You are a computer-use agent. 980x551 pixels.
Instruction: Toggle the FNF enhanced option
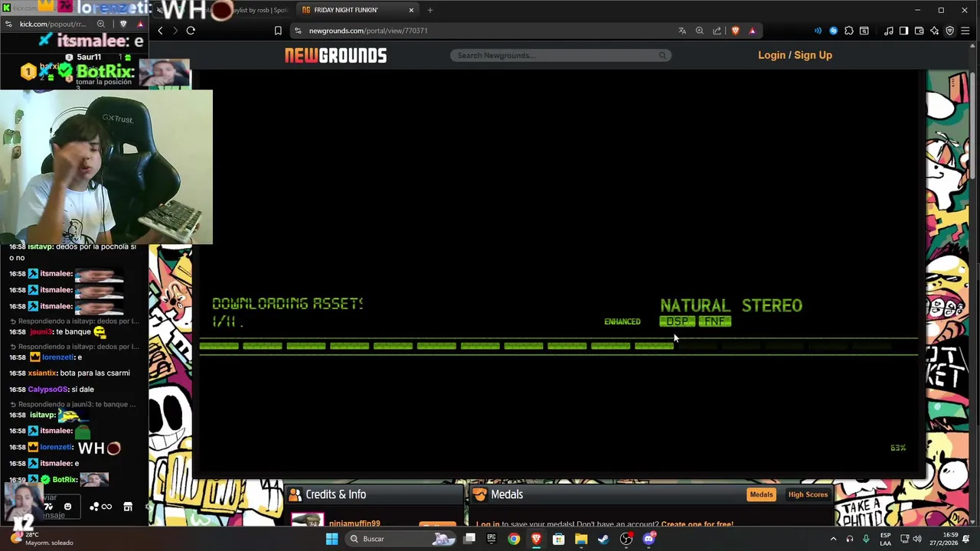pos(714,321)
